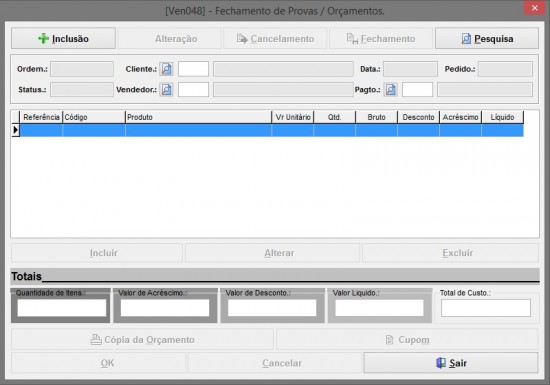
Task: Click the Líquido column header
Action: (503, 117)
